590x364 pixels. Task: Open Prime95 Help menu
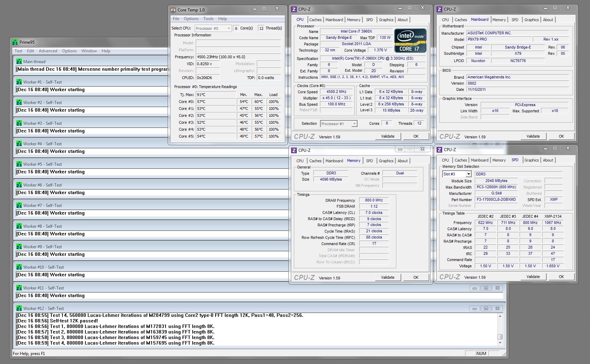click(x=106, y=51)
